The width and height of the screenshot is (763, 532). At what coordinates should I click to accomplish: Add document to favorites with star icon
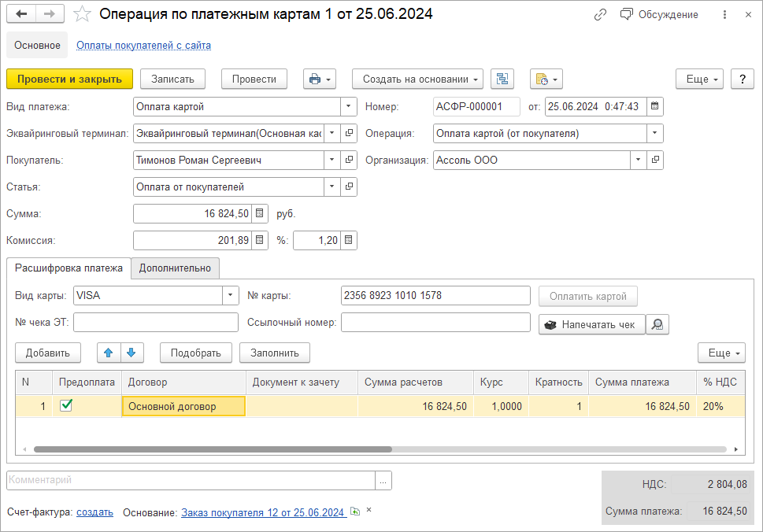82,14
